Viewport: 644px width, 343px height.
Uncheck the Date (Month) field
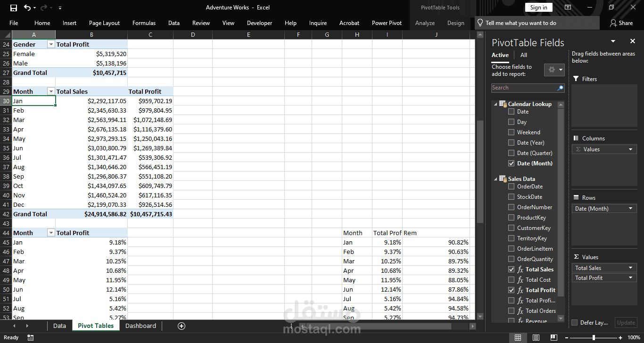(x=511, y=163)
